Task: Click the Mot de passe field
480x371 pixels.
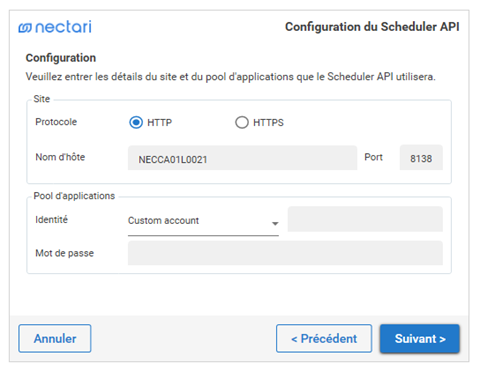Action: [285, 253]
